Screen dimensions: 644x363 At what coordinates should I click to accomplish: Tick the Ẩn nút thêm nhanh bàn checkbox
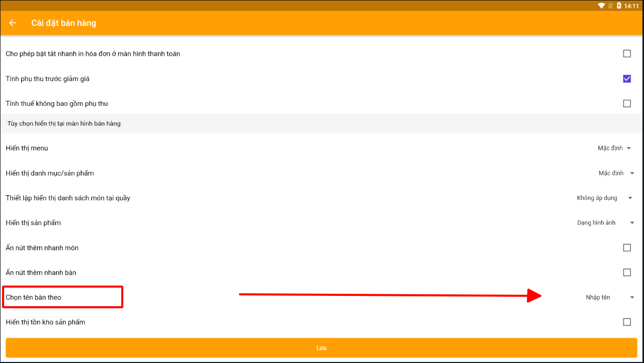tap(626, 272)
